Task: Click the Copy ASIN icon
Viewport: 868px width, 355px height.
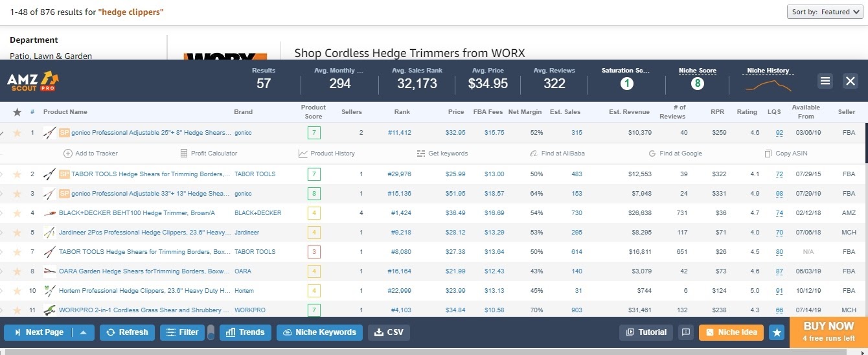Action: point(768,154)
